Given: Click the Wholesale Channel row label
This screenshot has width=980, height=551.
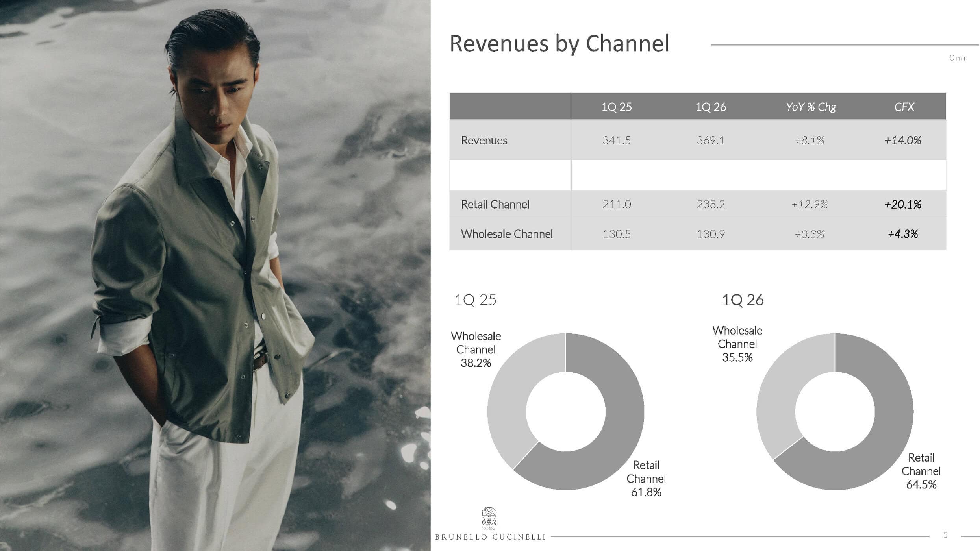Looking at the screenshot, I should click(x=507, y=234).
